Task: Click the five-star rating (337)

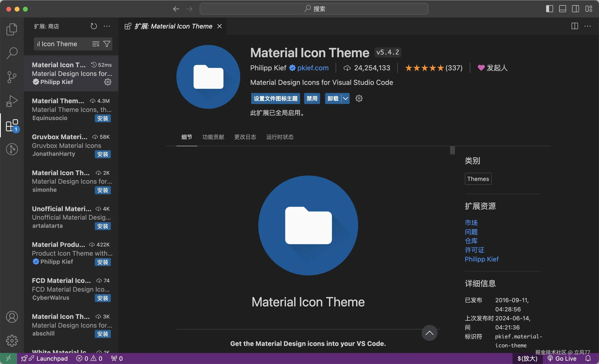Action: (x=434, y=68)
